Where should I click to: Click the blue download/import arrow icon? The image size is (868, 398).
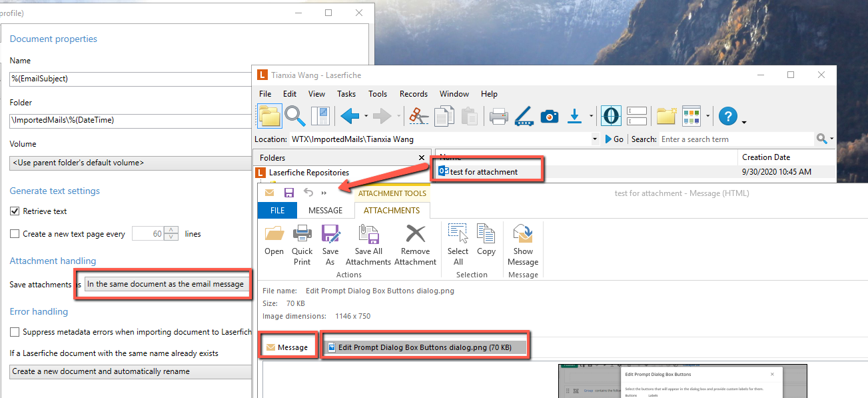tap(575, 115)
